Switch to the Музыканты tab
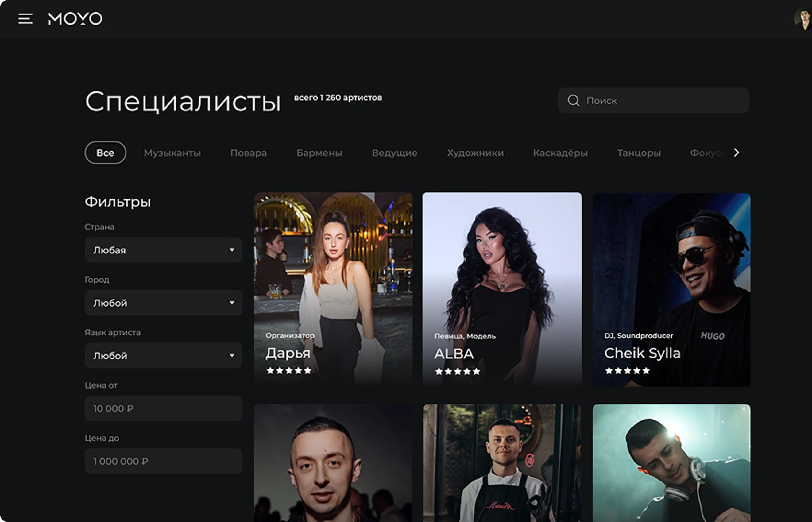The height and width of the screenshot is (522, 812). (x=172, y=153)
